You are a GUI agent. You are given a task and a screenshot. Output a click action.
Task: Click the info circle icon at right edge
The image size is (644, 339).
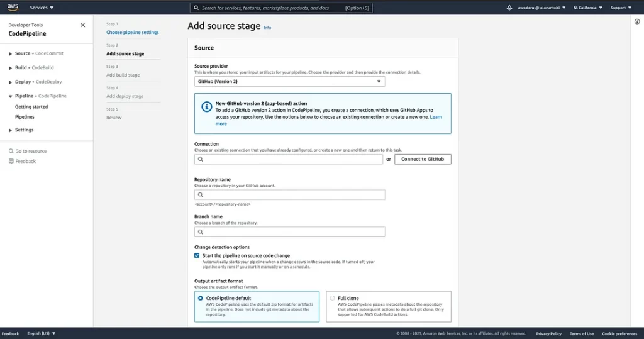637,21
